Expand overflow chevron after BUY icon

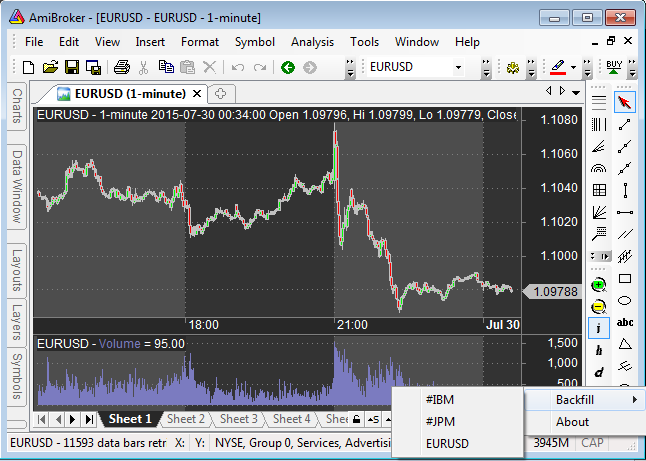point(632,68)
